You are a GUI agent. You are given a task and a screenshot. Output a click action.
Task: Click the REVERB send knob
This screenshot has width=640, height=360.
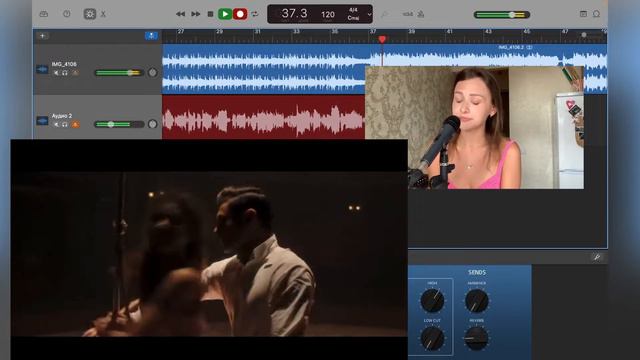tap(477, 338)
